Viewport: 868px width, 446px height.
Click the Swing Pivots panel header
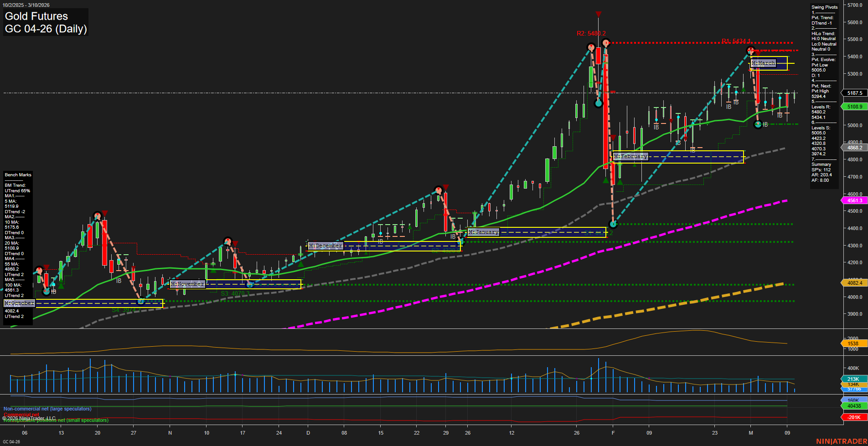[x=824, y=7]
